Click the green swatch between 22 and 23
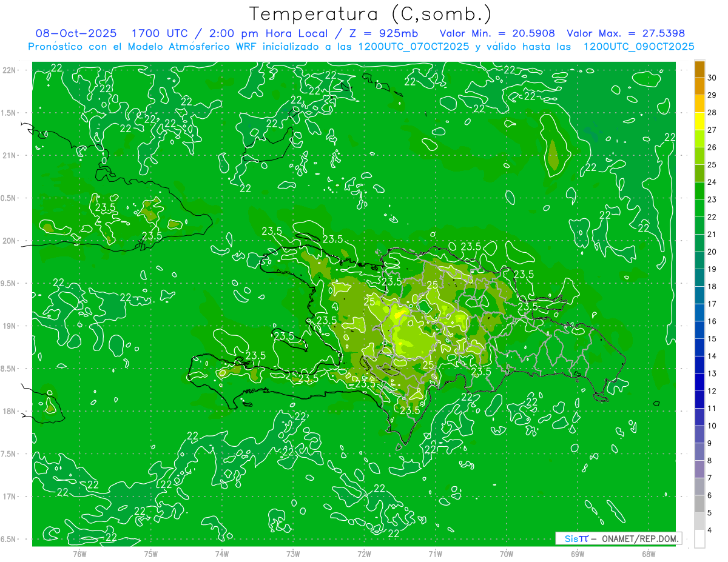This screenshot has width=728, height=562. click(700, 208)
